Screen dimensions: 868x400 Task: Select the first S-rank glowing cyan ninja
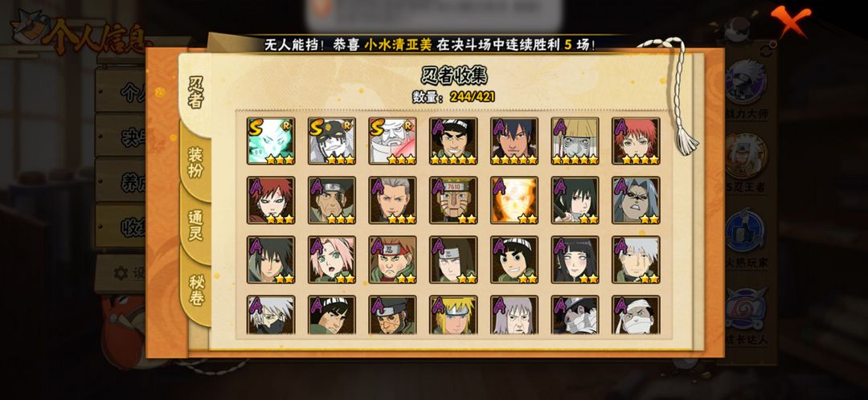(x=271, y=141)
